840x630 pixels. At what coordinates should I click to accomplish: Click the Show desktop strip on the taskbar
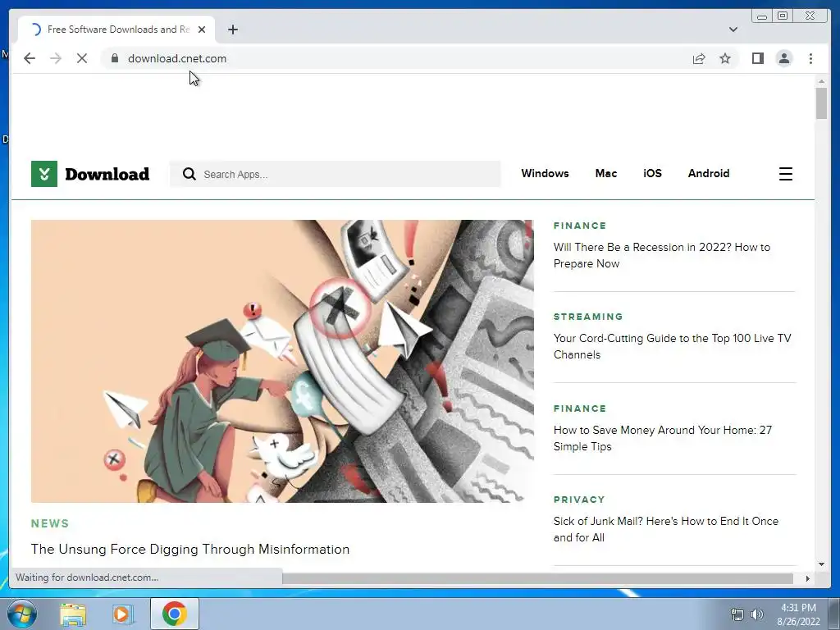pos(834,614)
